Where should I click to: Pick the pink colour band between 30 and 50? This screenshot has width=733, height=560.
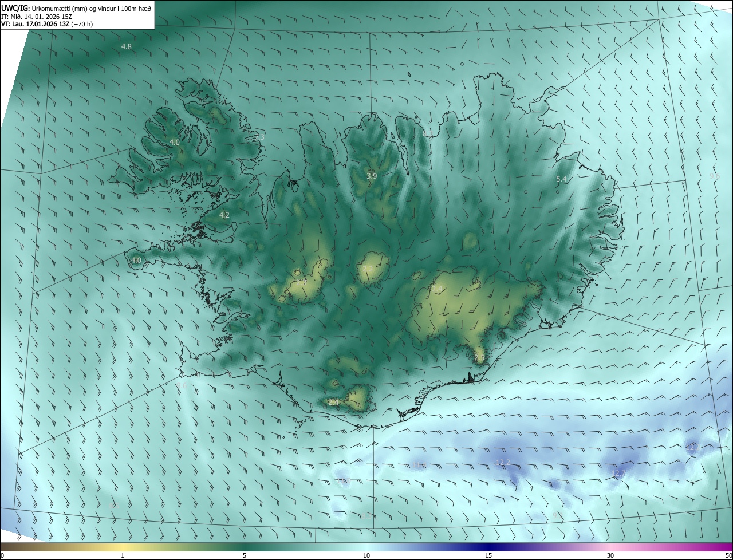point(671,547)
